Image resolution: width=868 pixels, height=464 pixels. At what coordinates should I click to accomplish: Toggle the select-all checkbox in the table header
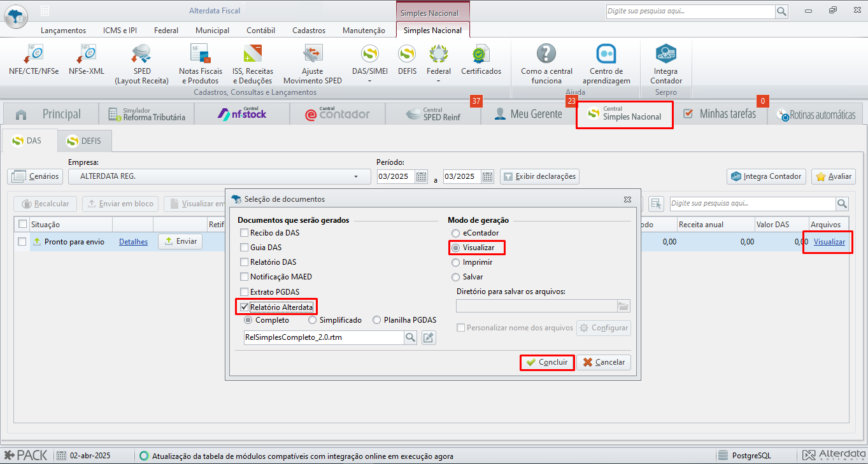pyautogui.click(x=22, y=224)
